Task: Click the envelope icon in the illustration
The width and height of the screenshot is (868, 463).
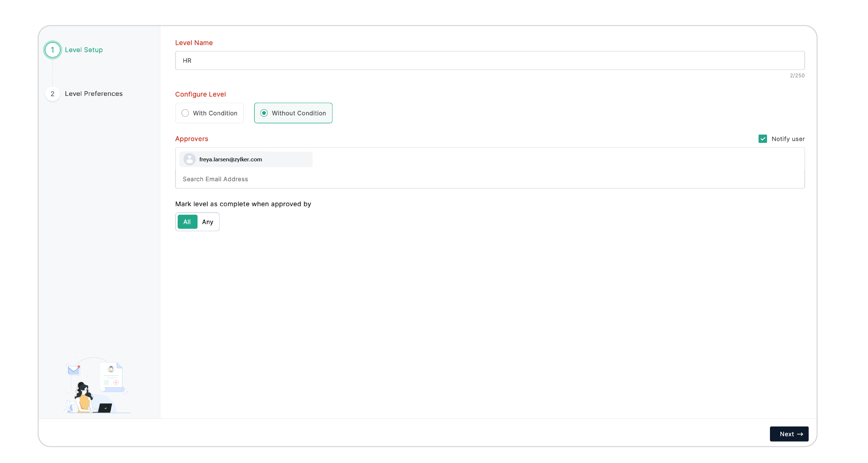Action: (73, 370)
